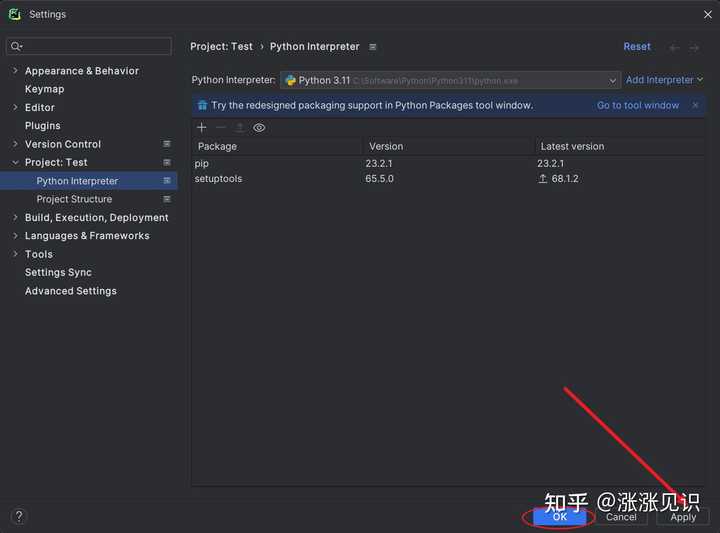
Task: Select Python Interpreter tree item
Action: tap(88, 180)
